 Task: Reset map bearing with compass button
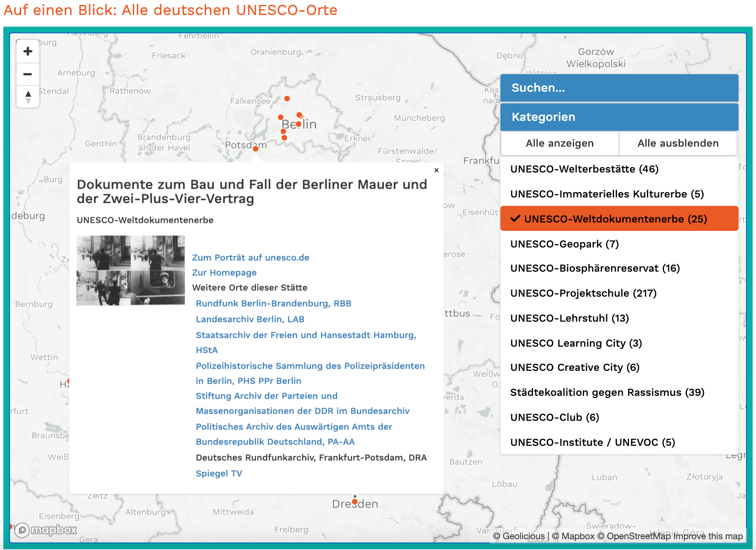[28, 97]
